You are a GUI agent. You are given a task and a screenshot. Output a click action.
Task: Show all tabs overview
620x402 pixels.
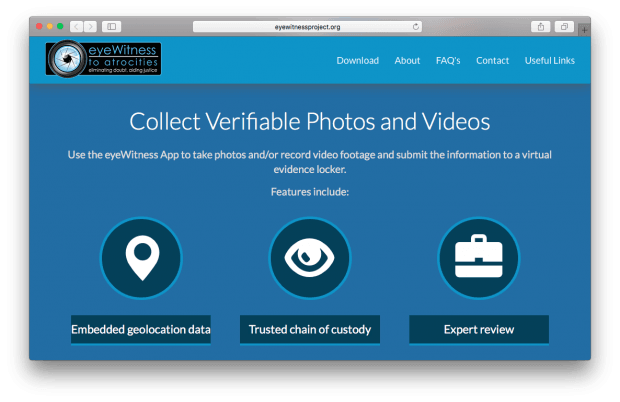(x=565, y=26)
